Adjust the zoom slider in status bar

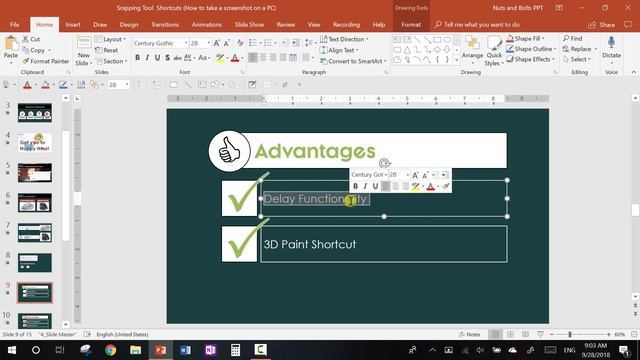[570, 335]
